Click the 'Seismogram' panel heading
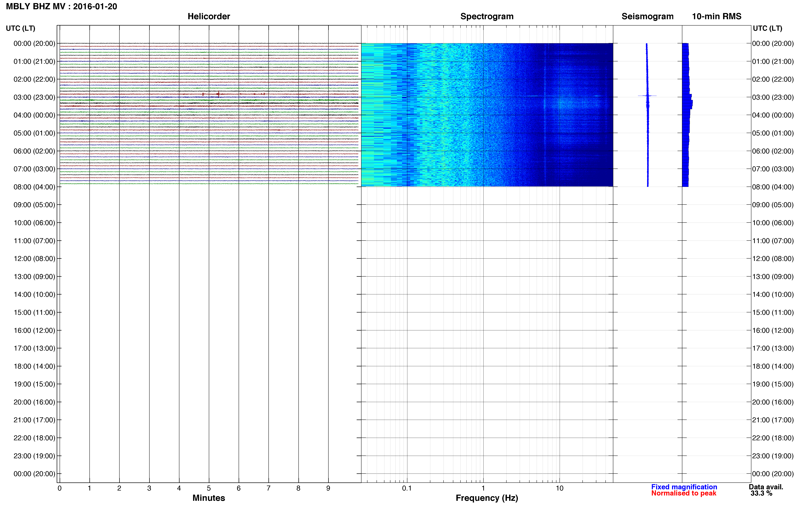Screen dimensions: 812x508 tap(647, 16)
